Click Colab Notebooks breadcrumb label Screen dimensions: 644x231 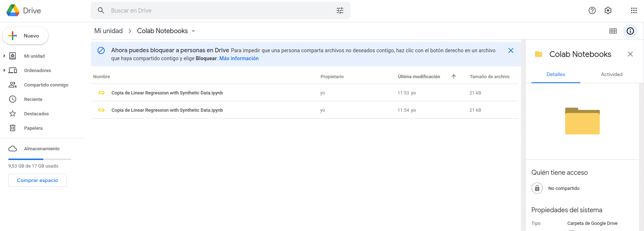pyautogui.click(x=162, y=31)
